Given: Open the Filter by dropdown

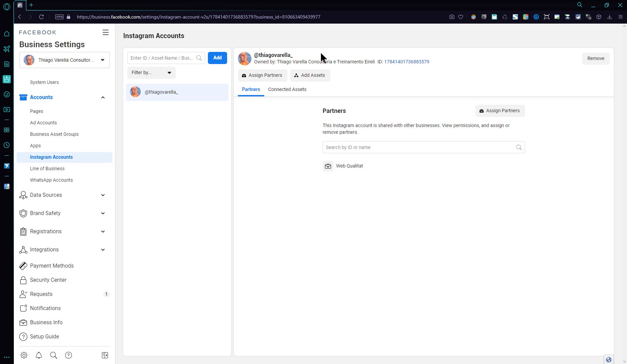Looking at the screenshot, I should click(152, 73).
